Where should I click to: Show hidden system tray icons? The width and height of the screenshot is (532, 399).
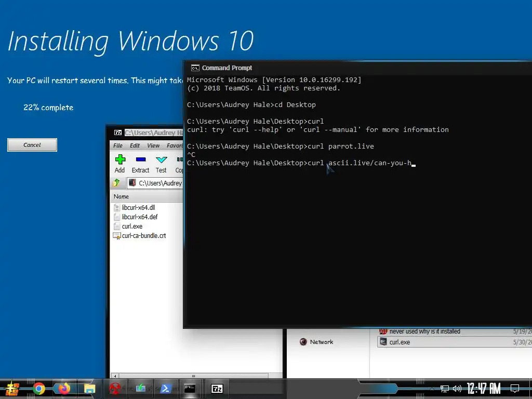(432, 389)
